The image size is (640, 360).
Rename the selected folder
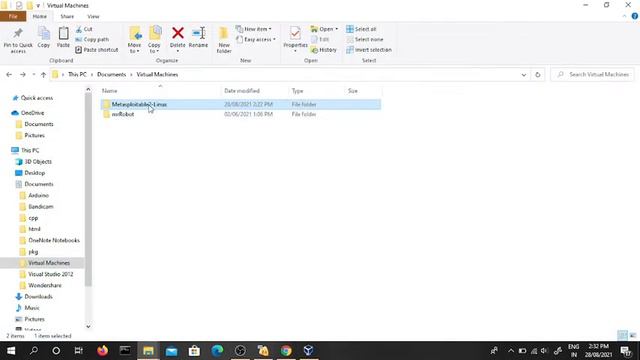point(198,37)
